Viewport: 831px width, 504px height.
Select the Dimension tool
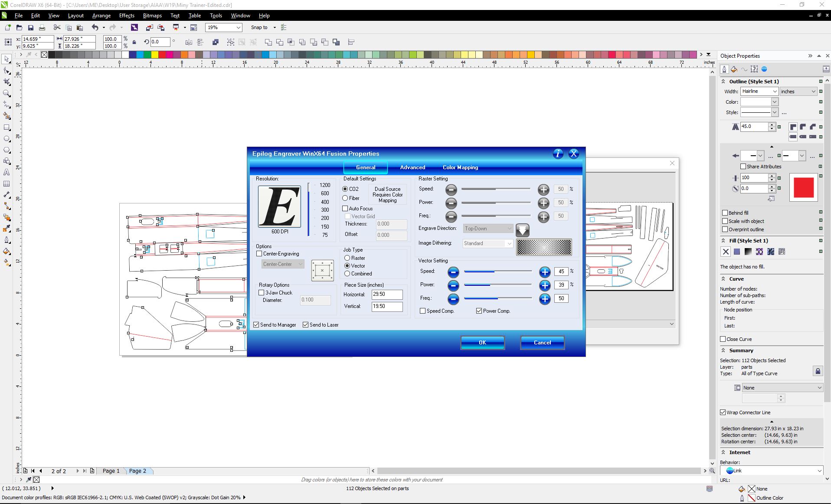pos(7,195)
